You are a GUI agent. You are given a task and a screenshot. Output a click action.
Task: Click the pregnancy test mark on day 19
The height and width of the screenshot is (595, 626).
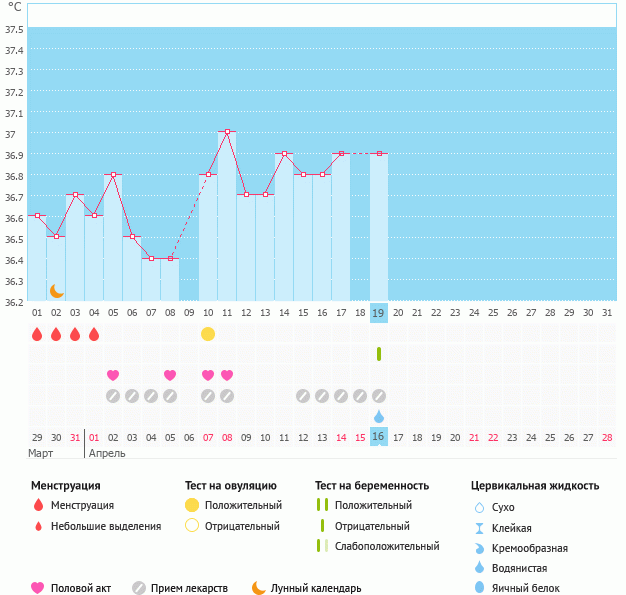[x=379, y=354]
